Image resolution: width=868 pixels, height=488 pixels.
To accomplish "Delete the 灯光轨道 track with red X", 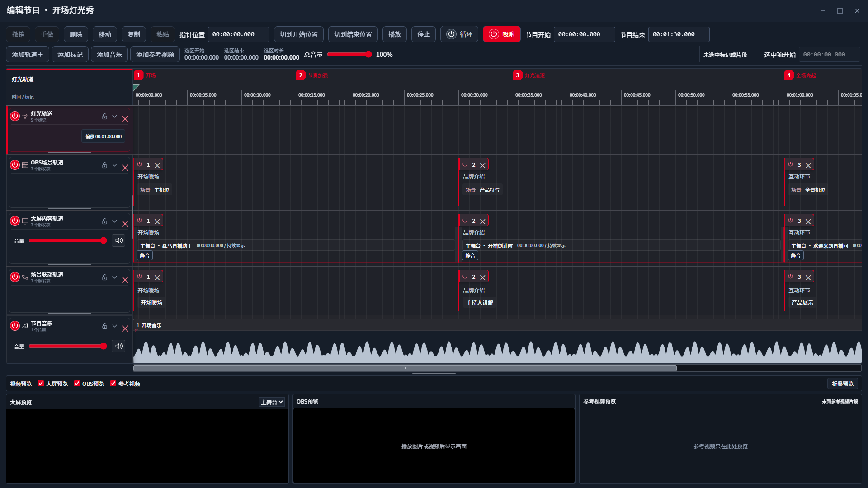I will pos(125,119).
